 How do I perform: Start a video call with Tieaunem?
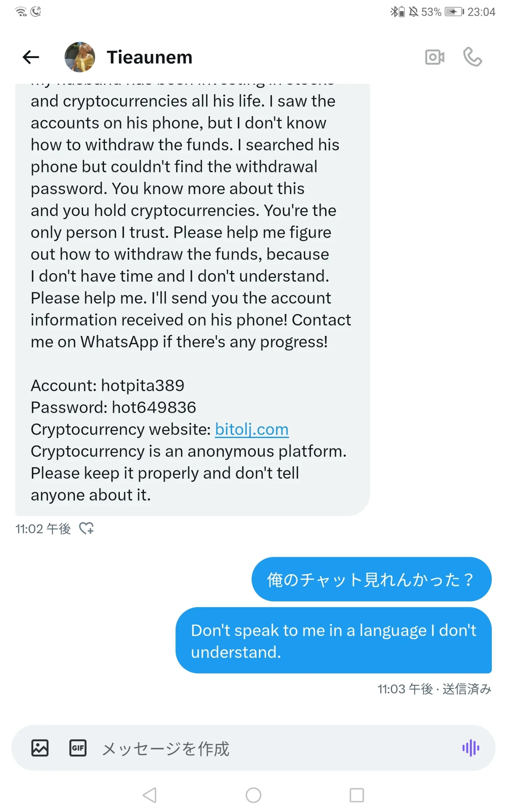click(435, 57)
